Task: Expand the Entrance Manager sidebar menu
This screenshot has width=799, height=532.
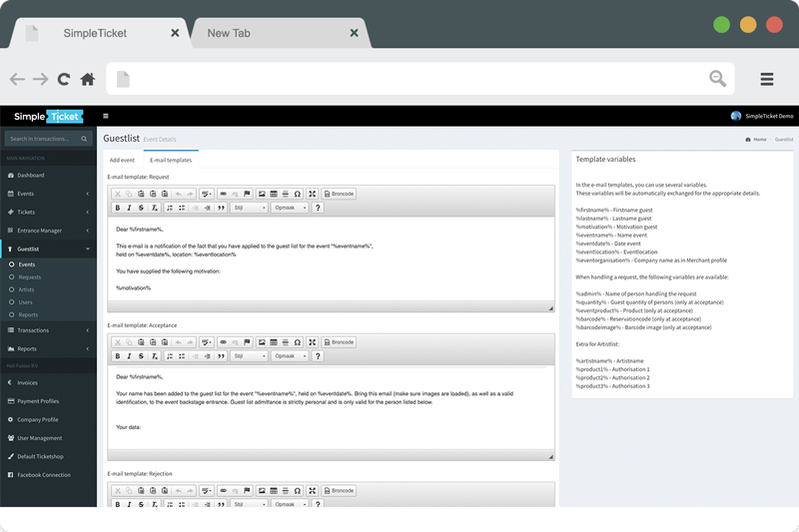Action: [48, 231]
